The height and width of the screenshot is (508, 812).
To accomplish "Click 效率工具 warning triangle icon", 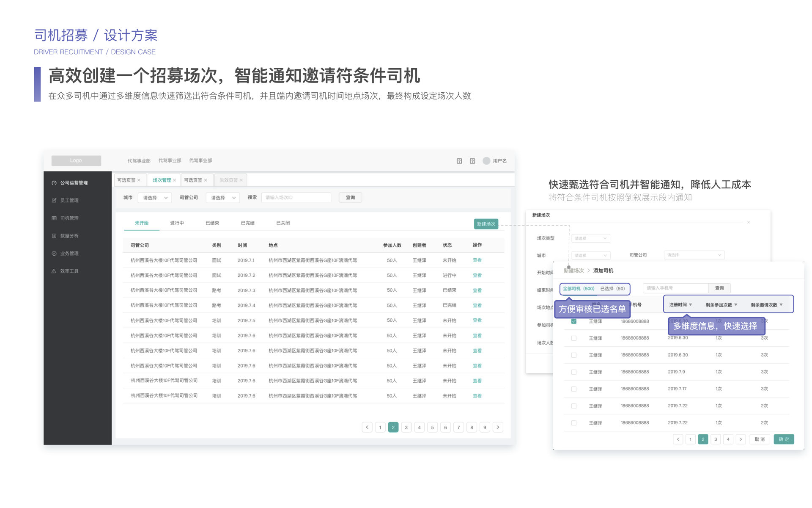I will coord(54,271).
